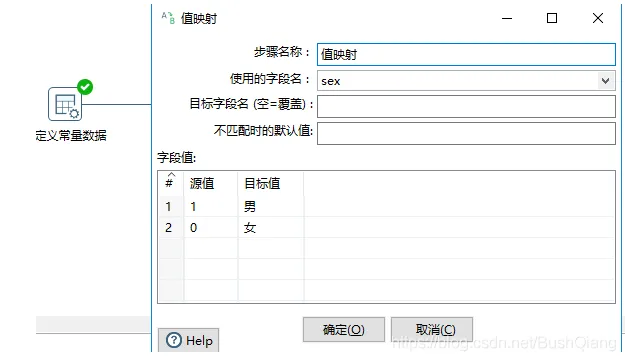This screenshot has height=361, width=625.
Task: Maximize the 值映射 dialog window
Action: [x=552, y=18]
